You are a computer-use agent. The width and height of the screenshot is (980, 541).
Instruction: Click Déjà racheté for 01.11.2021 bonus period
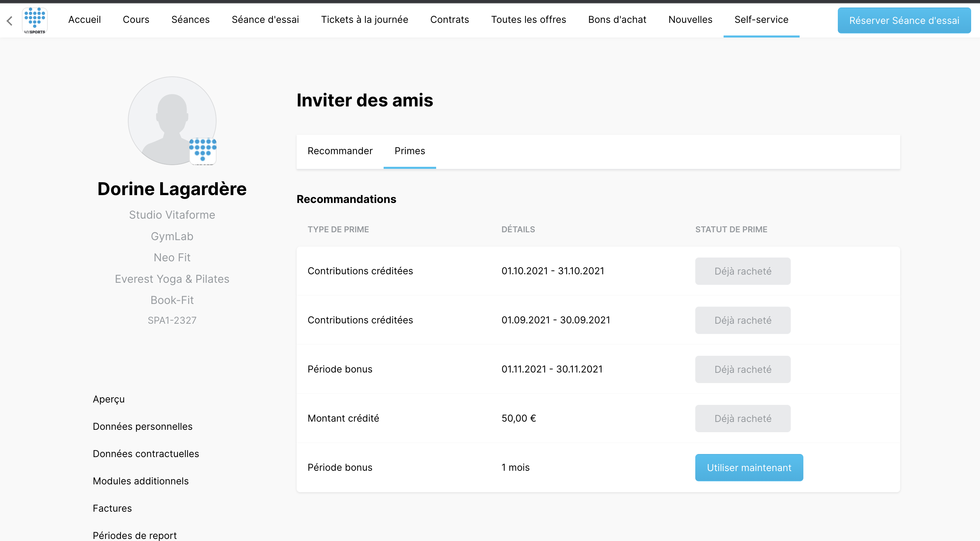743,369
